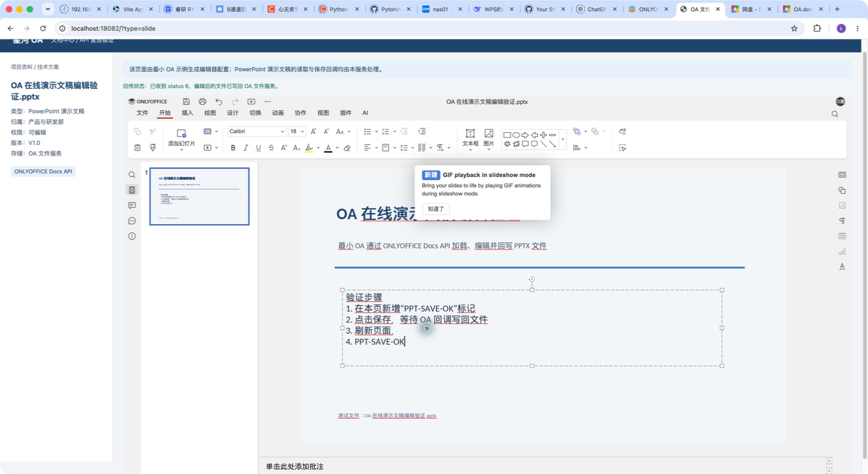Click the Add Slide (添加幻灯片) icon
The height and width of the screenshot is (474, 868).
(182, 133)
